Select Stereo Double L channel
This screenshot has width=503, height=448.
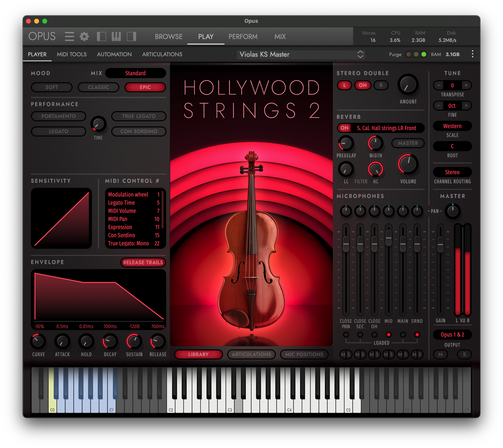point(344,85)
